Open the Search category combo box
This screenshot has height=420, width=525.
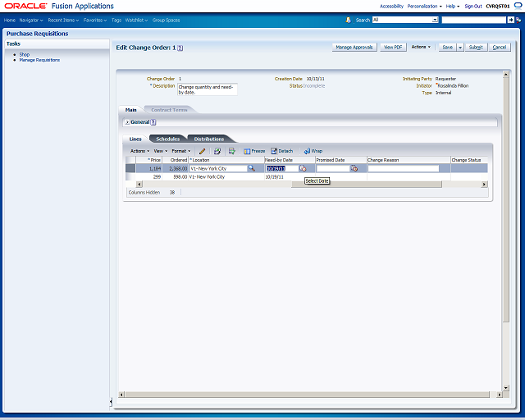coord(405,20)
